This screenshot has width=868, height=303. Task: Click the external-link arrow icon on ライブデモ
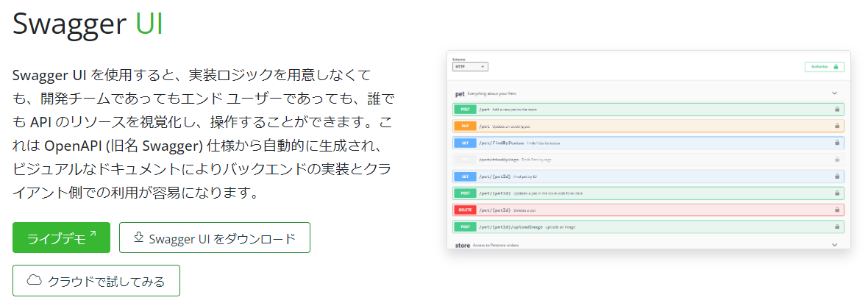point(93,235)
